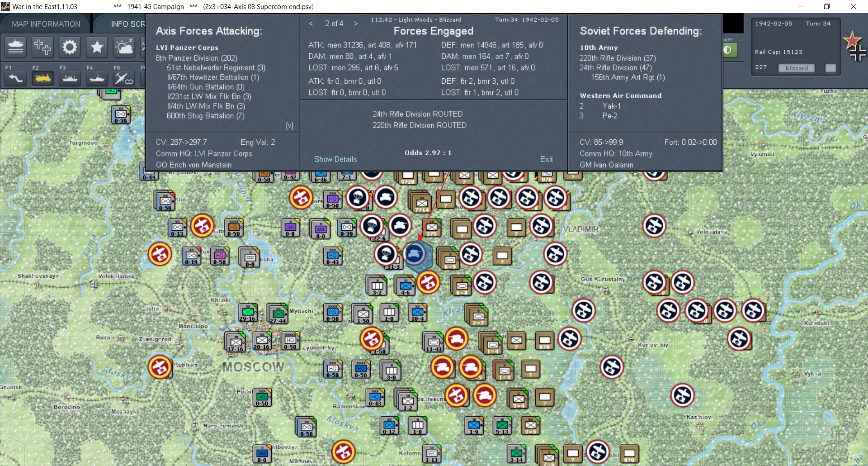Click the Odds 2.97 : 1 text
This screenshot has height=466, width=868.
428,153
